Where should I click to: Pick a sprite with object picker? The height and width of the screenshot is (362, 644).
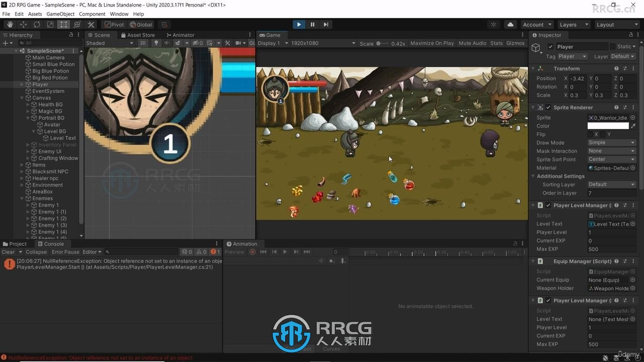point(633,118)
